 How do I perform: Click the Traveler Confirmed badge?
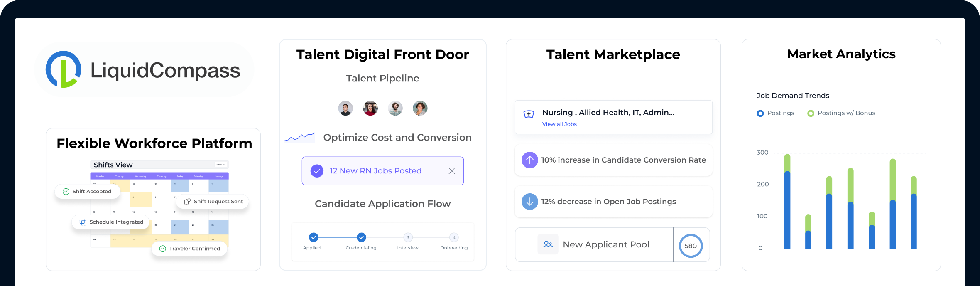(x=189, y=249)
